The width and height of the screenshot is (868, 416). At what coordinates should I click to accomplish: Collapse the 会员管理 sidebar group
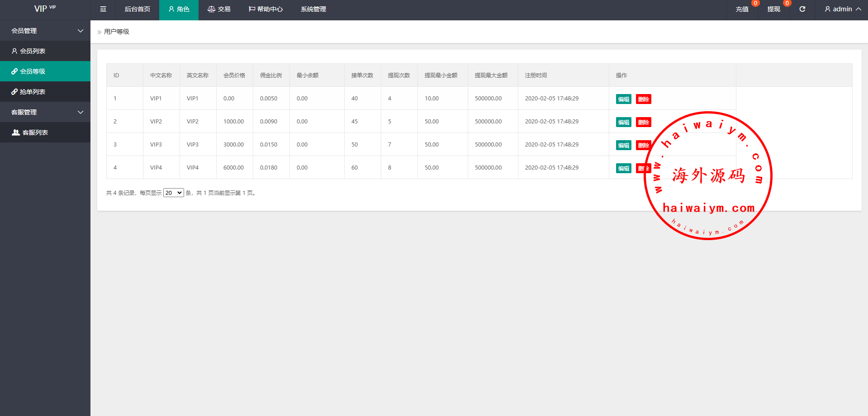click(x=45, y=31)
